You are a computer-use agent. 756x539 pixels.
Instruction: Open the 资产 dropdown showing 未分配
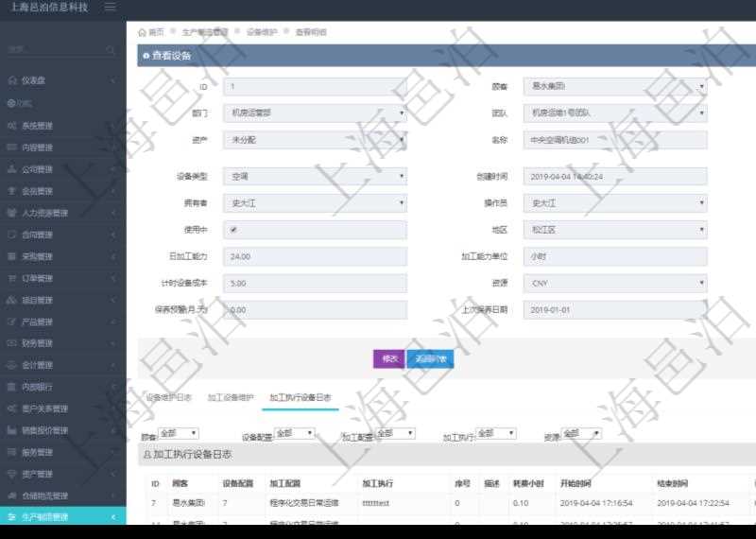pos(316,140)
